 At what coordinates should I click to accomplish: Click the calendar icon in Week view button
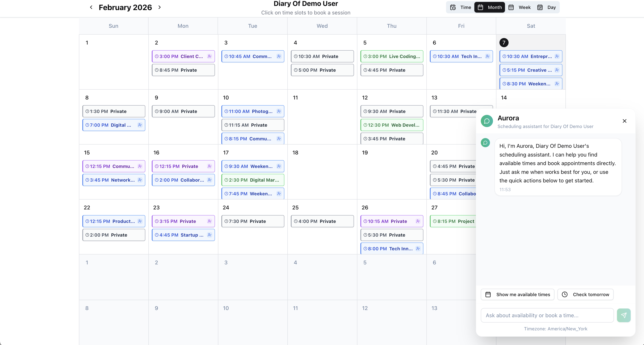[511, 7]
